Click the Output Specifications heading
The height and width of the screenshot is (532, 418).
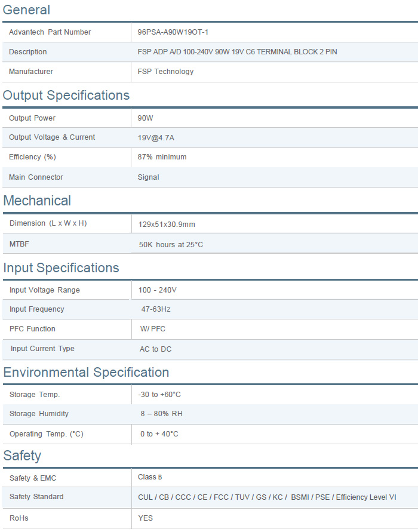click(x=66, y=96)
